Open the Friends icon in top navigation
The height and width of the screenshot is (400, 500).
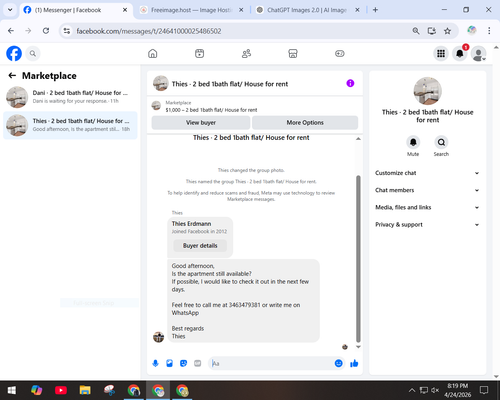246,53
